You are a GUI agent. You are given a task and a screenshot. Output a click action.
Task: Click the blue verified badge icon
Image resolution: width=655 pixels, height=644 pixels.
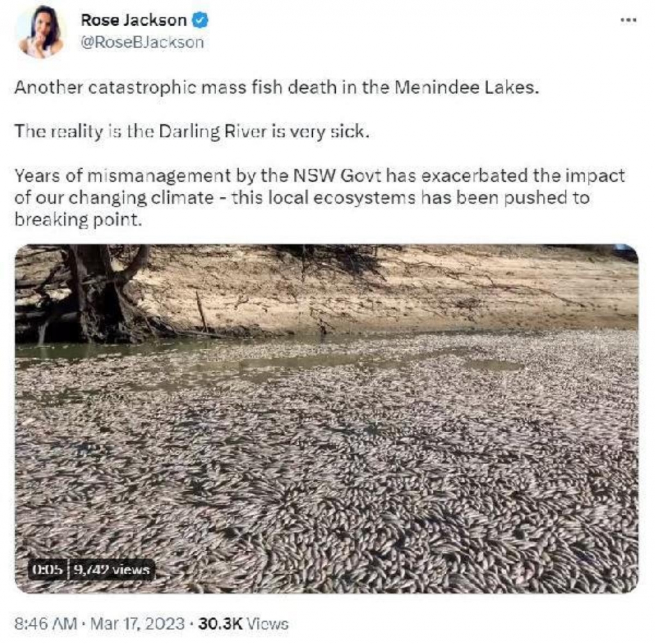(200, 20)
